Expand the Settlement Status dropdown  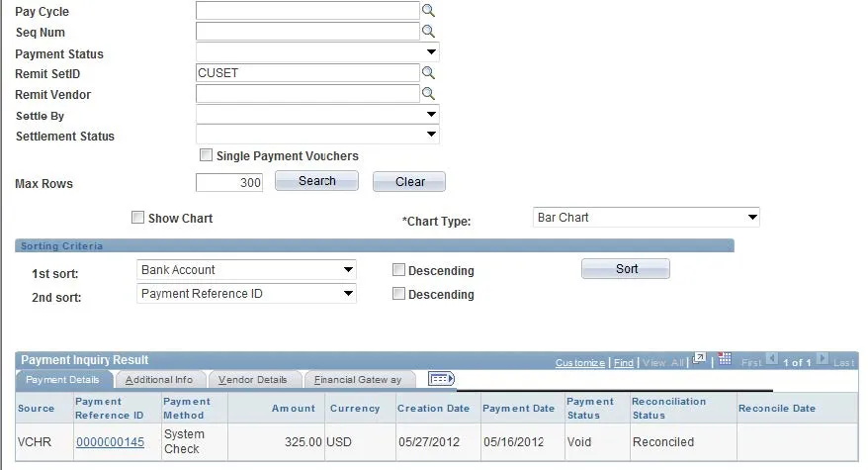(317, 135)
